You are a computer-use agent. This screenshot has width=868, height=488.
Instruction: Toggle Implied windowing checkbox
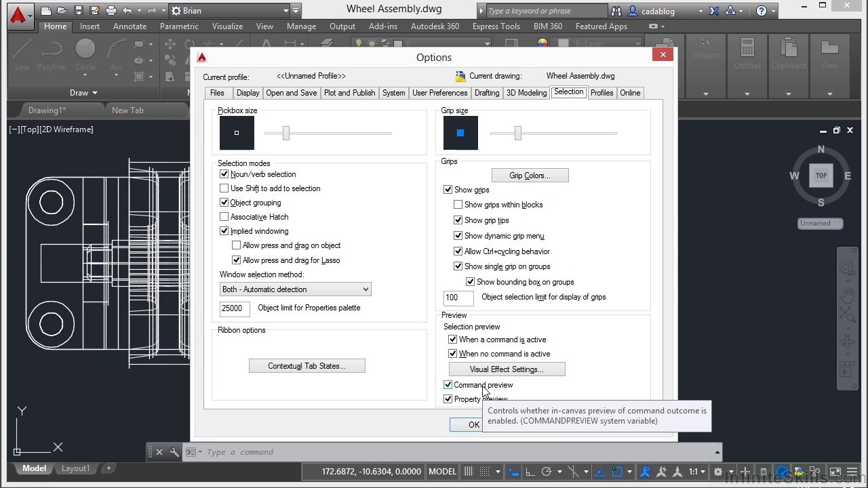point(224,231)
